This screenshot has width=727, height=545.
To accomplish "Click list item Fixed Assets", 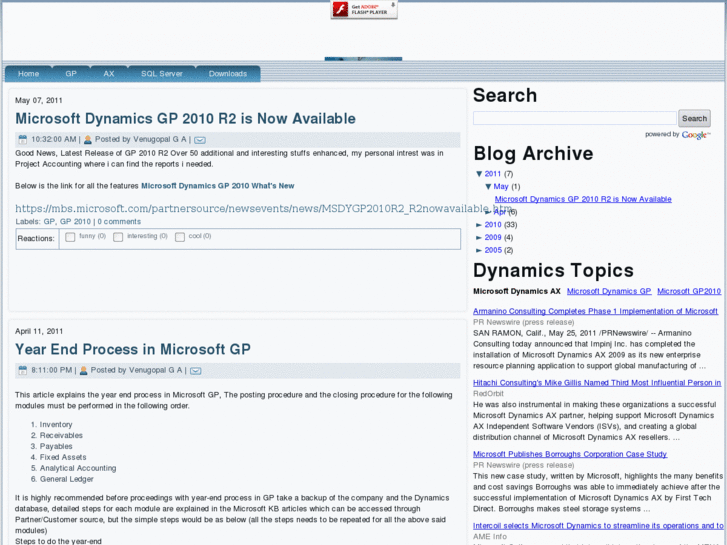I will coord(63,457).
